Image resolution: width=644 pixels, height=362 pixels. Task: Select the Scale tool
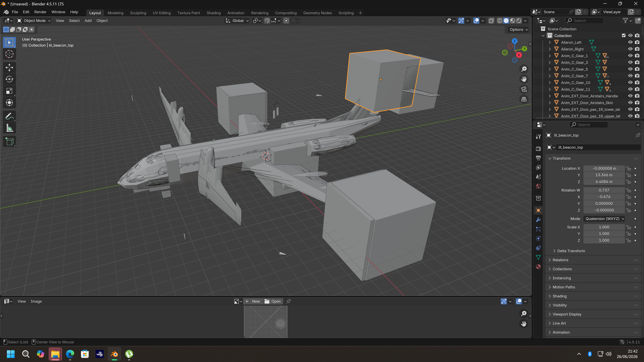point(10,91)
